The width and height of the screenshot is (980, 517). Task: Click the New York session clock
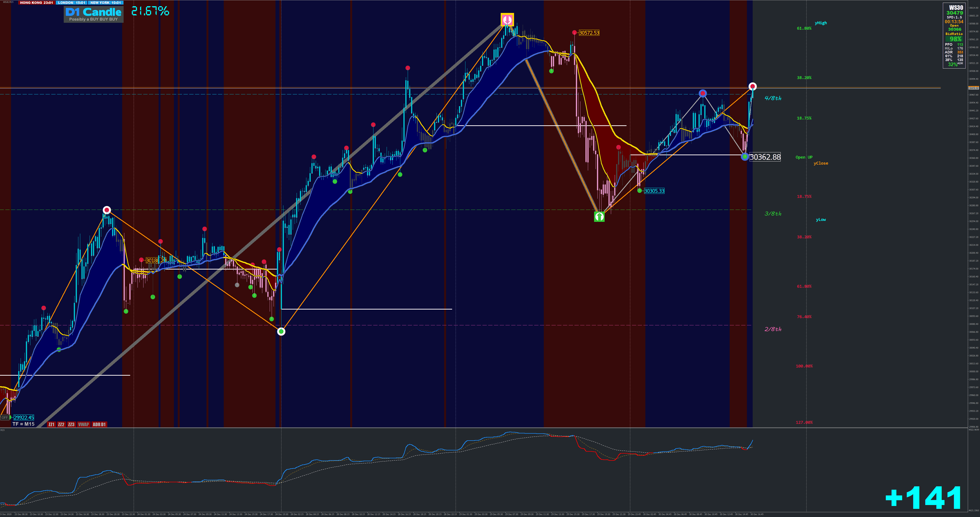point(105,3)
